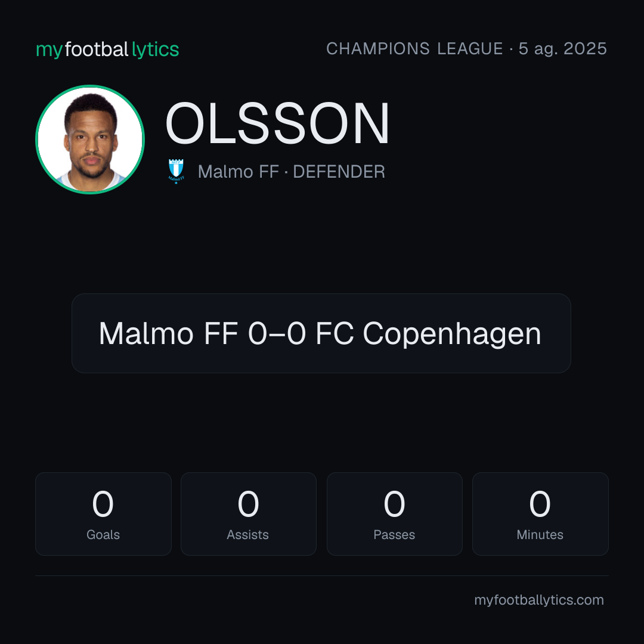Image resolution: width=644 pixels, height=644 pixels.
Task: Select the Goals stat card
Action: click(x=103, y=514)
